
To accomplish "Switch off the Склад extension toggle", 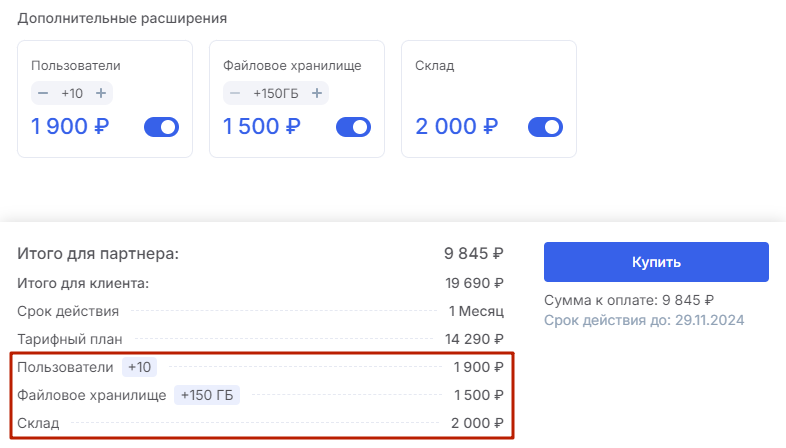I will point(545,127).
